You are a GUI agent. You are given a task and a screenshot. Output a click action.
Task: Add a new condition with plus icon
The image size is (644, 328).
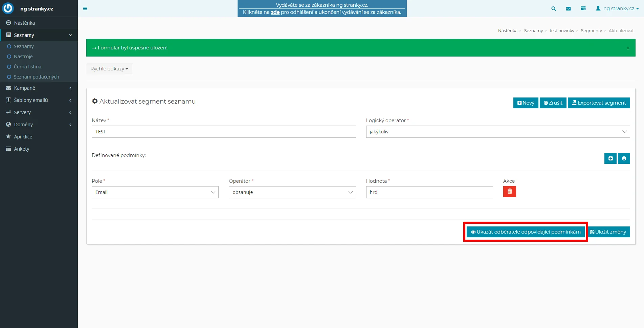pos(610,158)
